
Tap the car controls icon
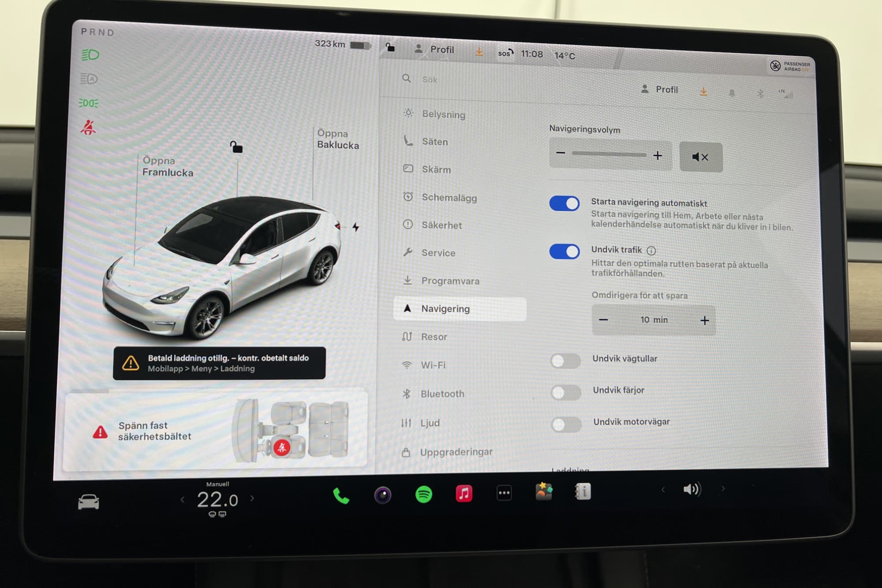point(89,502)
